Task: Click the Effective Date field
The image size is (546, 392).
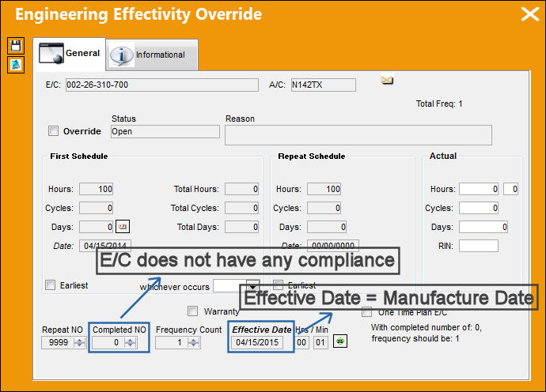Action: coord(257,342)
